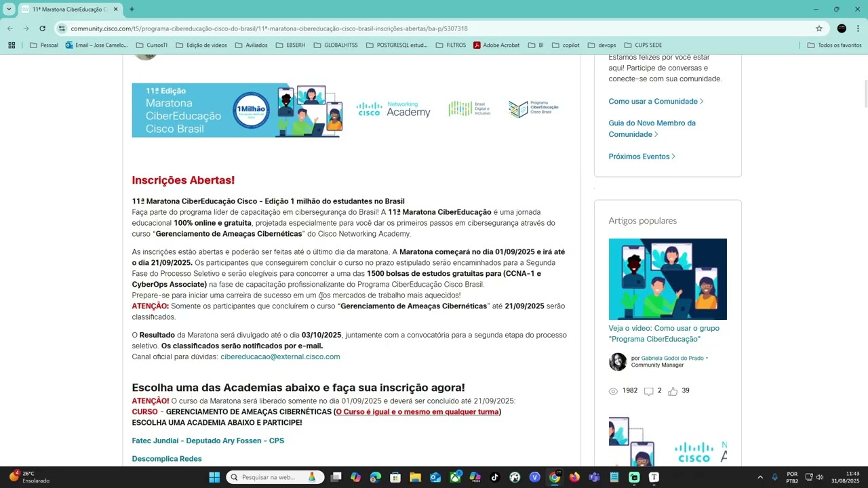Click the taskbar search box

click(275, 477)
